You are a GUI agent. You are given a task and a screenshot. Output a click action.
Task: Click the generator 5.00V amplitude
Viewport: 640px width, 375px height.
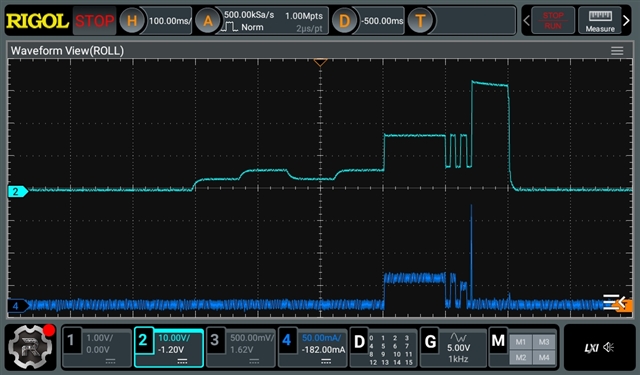(x=458, y=348)
